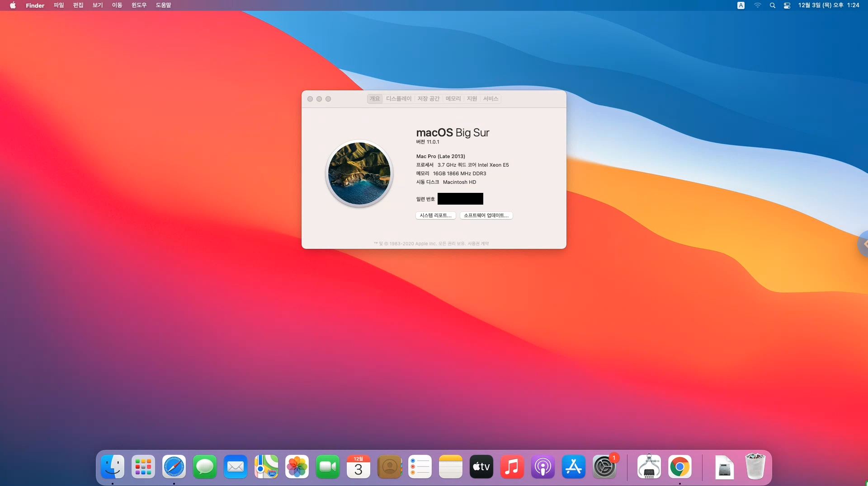Screen dimensions: 868x486
Task: Switch to the 디스플레이 tab
Action: 399,98
